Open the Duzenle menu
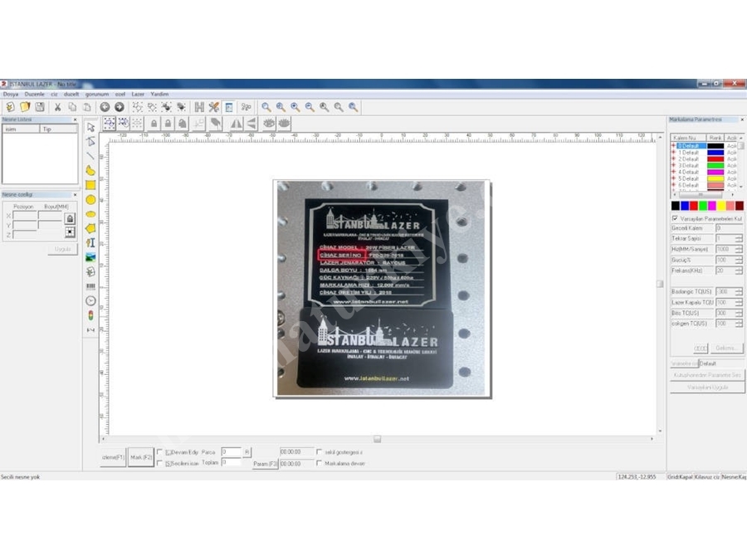The image size is (747, 560). [x=34, y=95]
